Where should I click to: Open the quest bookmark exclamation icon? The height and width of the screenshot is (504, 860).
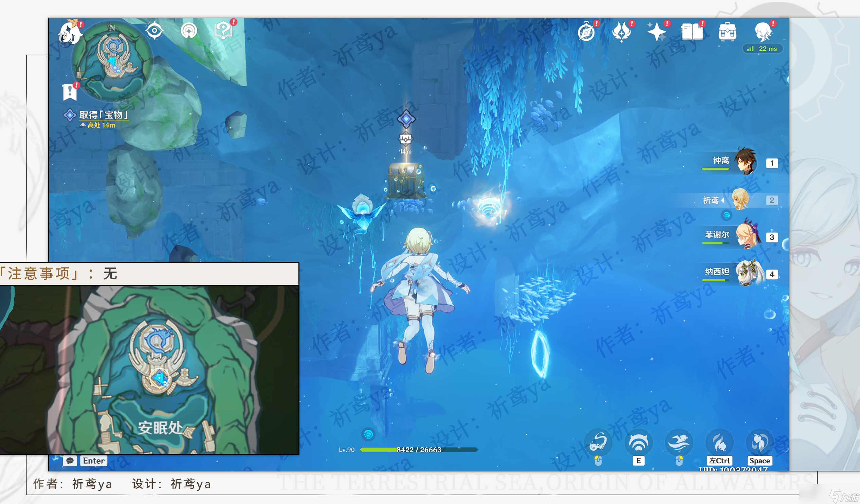click(x=70, y=91)
